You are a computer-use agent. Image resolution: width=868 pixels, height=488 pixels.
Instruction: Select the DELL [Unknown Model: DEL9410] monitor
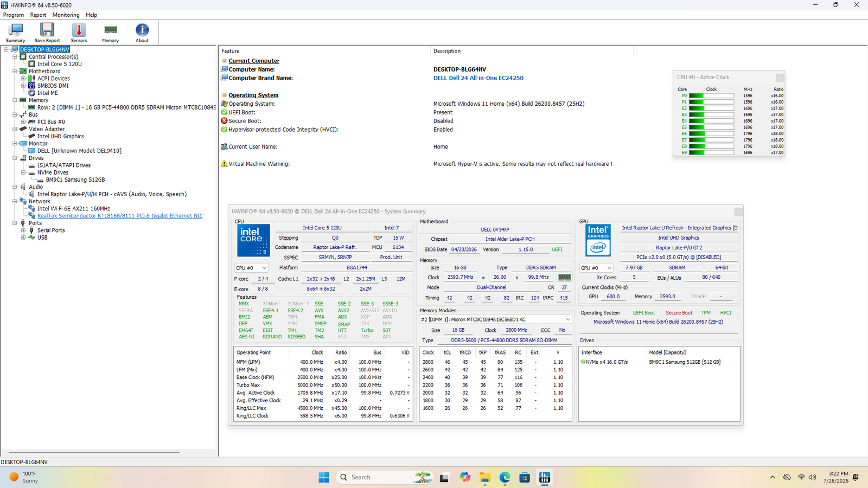(79, 151)
